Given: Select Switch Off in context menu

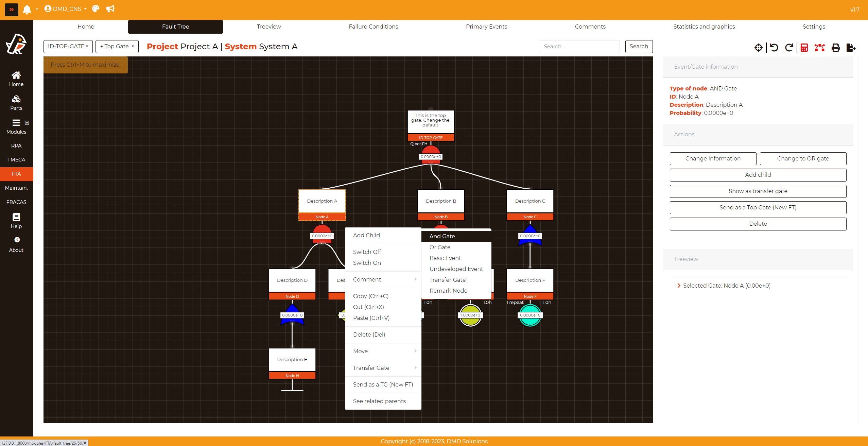Looking at the screenshot, I should click(367, 252).
